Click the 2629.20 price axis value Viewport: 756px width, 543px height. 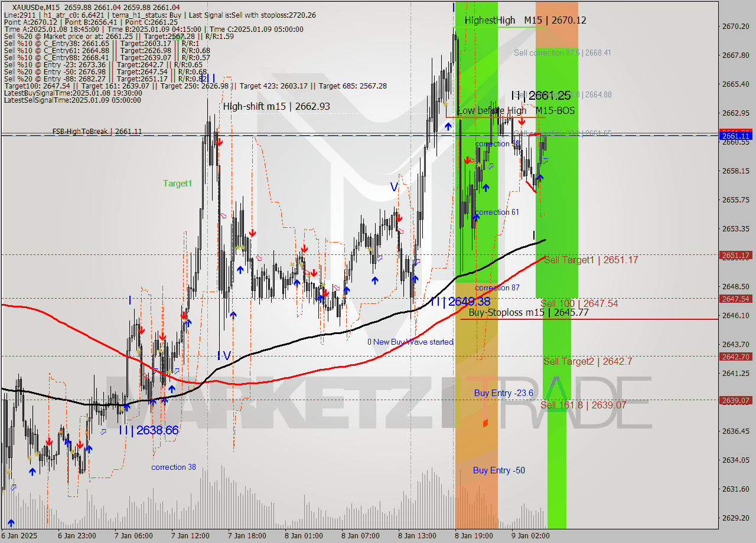pyautogui.click(x=735, y=518)
